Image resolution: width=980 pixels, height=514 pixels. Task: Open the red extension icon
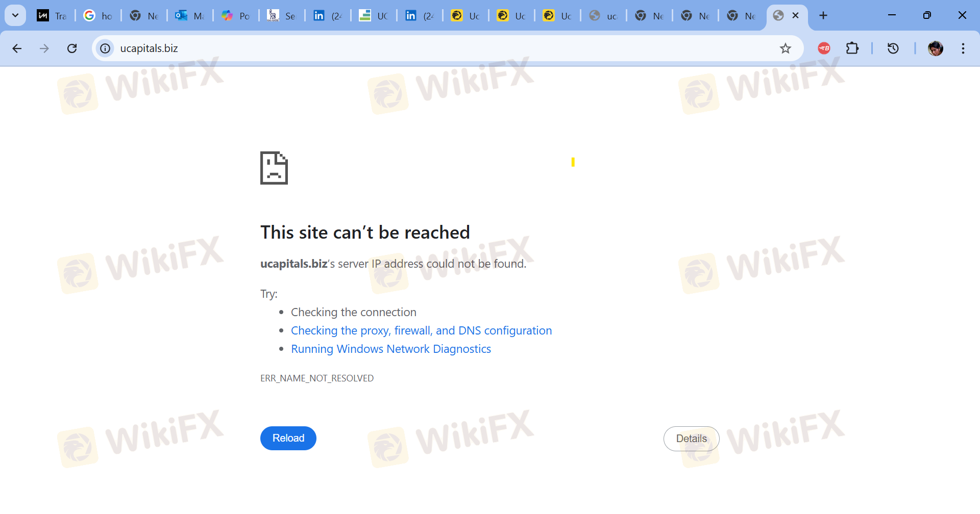pyautogui.click(x=824, y=48)
